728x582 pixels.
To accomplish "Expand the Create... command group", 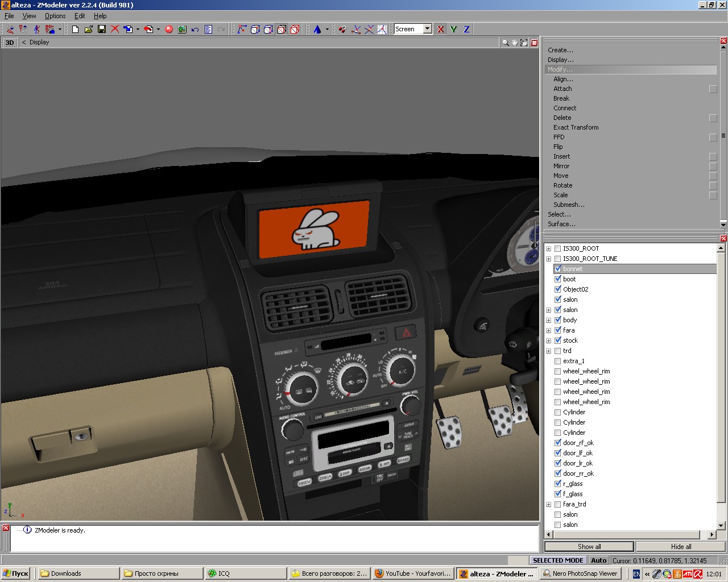I will [x=560, y=50].
